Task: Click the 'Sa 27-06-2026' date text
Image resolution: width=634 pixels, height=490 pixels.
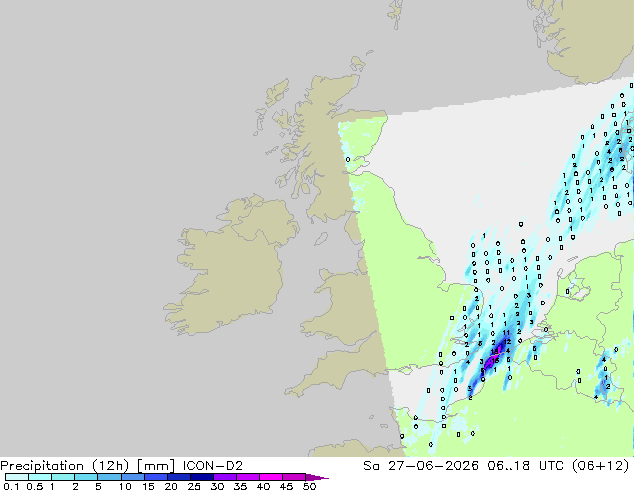Action: (x=421, y=466)
